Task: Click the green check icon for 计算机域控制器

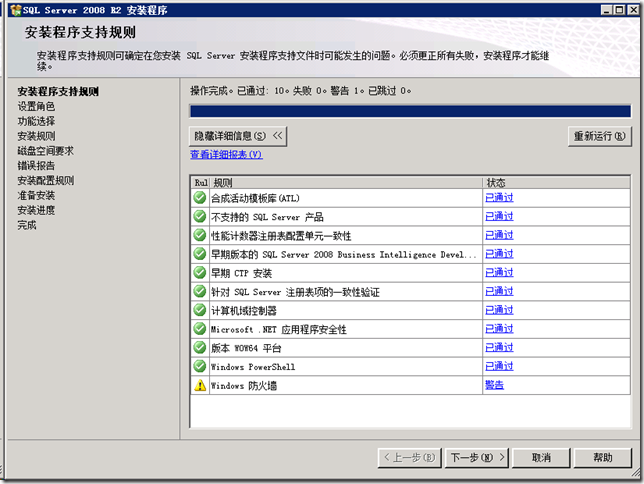Action: (200, 310)
